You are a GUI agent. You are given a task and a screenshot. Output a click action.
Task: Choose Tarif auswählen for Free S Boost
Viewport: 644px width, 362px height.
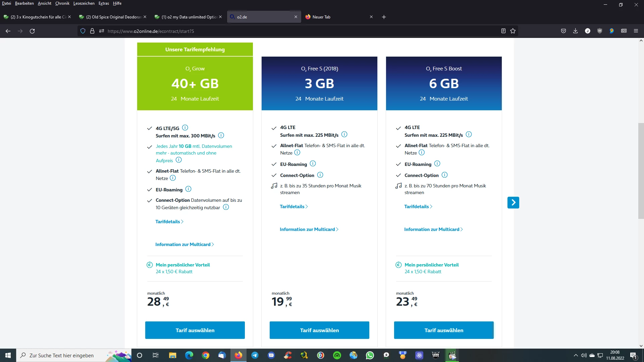coord(443,330)
